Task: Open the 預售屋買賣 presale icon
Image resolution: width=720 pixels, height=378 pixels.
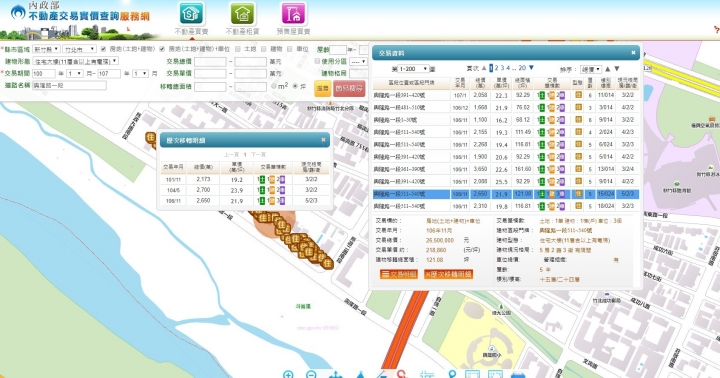Action: [293, 14]
